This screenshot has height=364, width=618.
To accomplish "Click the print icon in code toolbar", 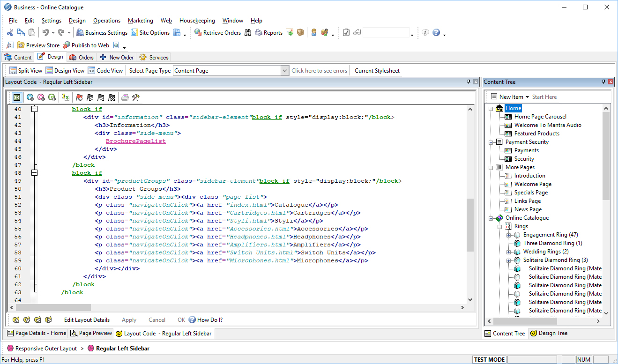I will coord(125,97).
